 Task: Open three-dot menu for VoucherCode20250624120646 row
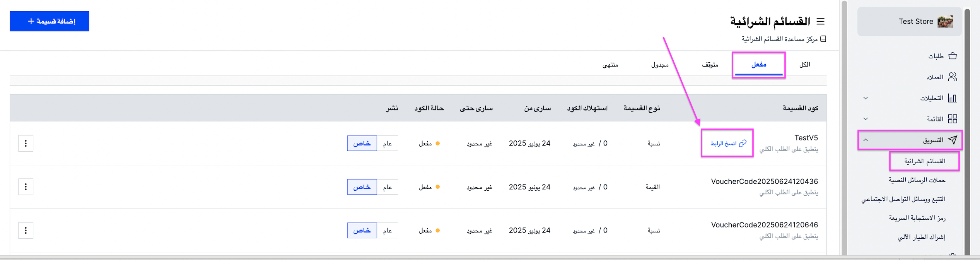click(x=26, y=231)
